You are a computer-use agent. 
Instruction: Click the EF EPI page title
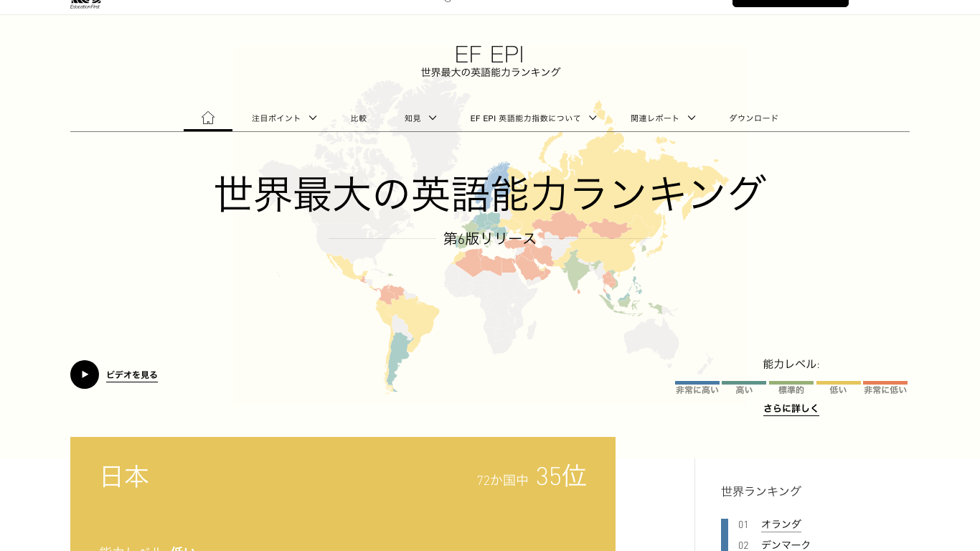[x=489, y=55]
